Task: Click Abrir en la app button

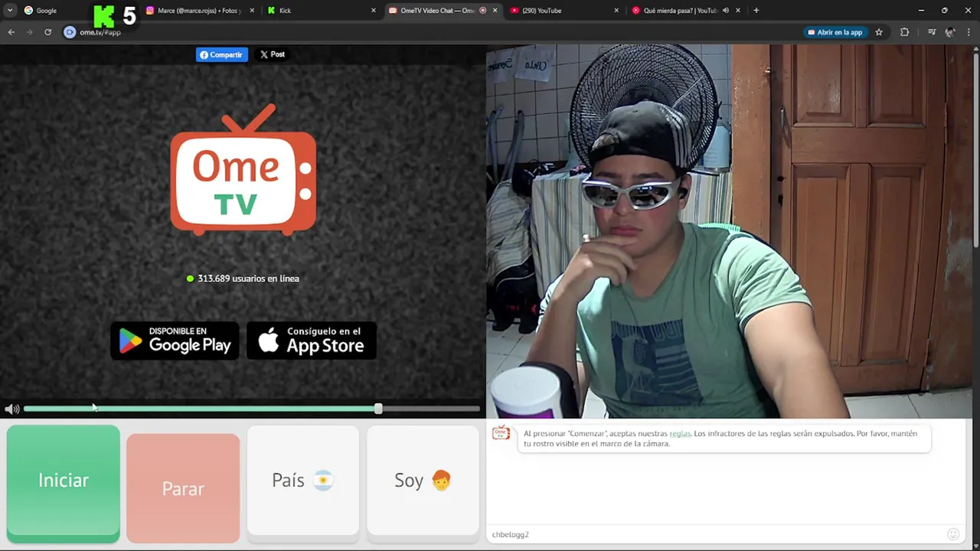Action: 835,32
